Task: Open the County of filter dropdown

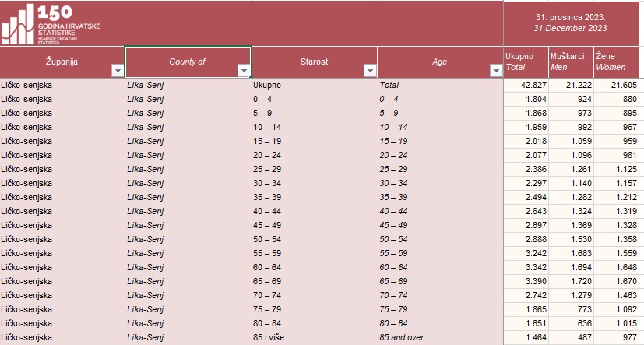Action: click(x=244, y=71)
